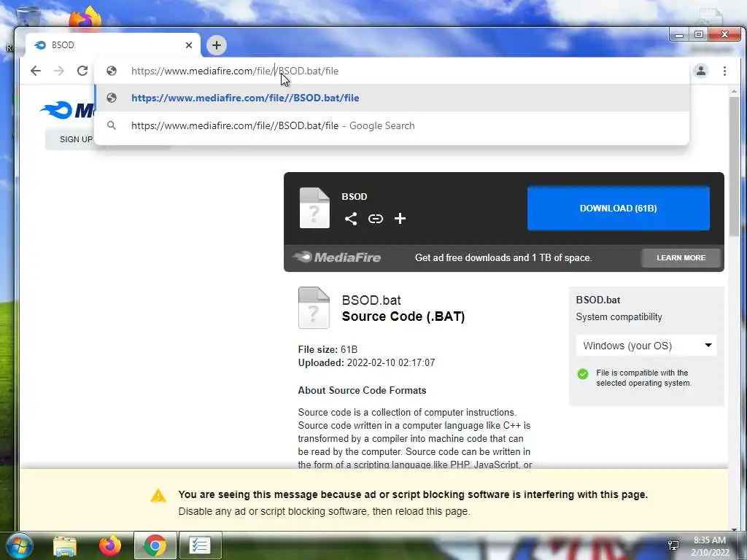Image resolution: width=747 pixels, height=560 pixels.
Task: Click the 'File size: 61B' text
Action: point(328,349)
